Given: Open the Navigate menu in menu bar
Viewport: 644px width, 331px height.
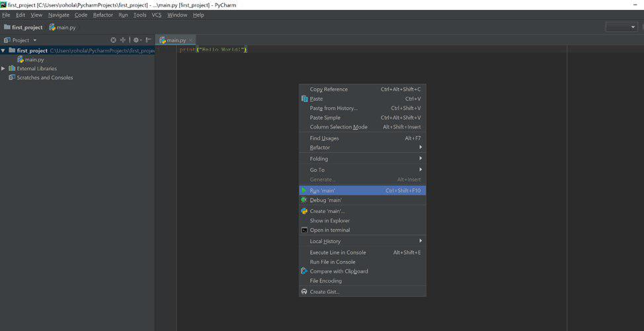Looking at the screenshot, I should tap(58, 15).
